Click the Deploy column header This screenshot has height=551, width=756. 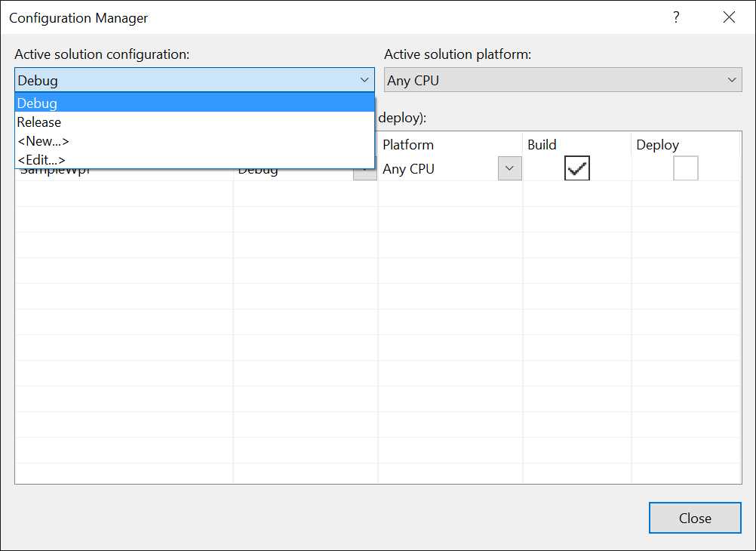pos(657,144)
